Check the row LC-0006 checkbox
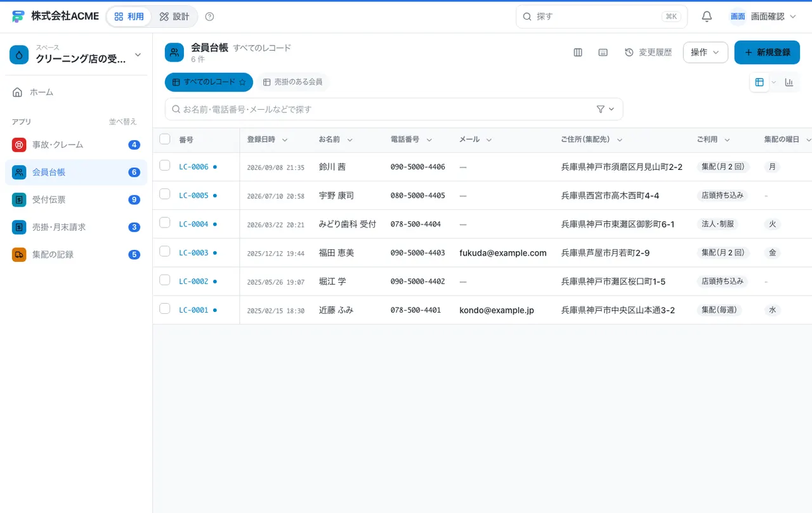Viewport: 812px width, 513px height. [165, 166]
